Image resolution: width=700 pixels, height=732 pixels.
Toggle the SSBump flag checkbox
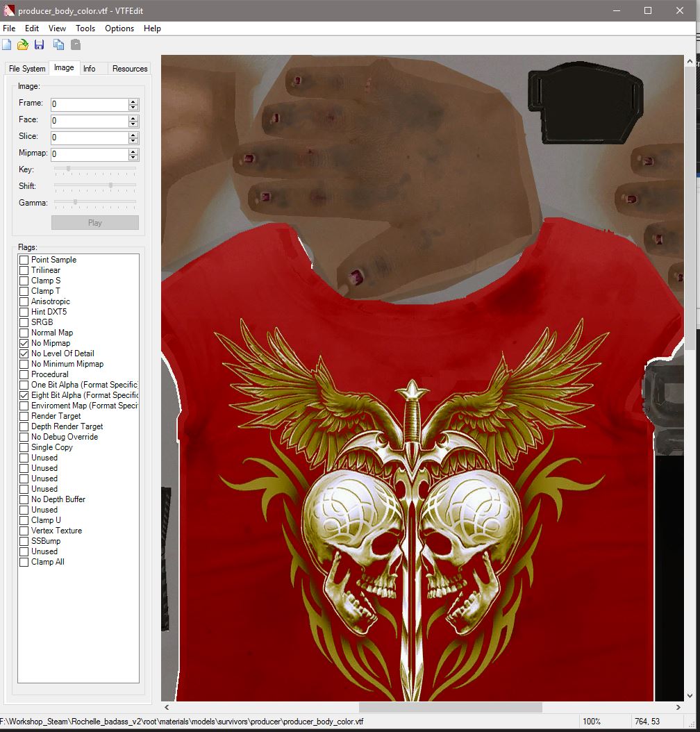point(24,541)
